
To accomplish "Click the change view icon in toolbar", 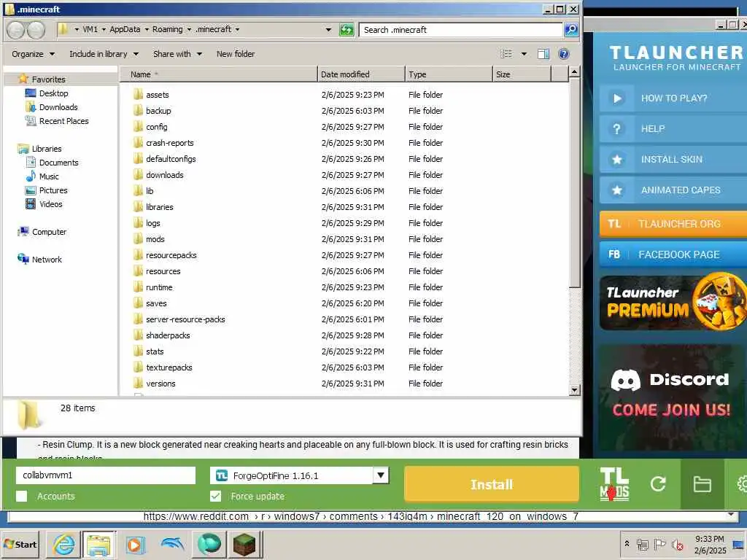I will tap(506, 54).
